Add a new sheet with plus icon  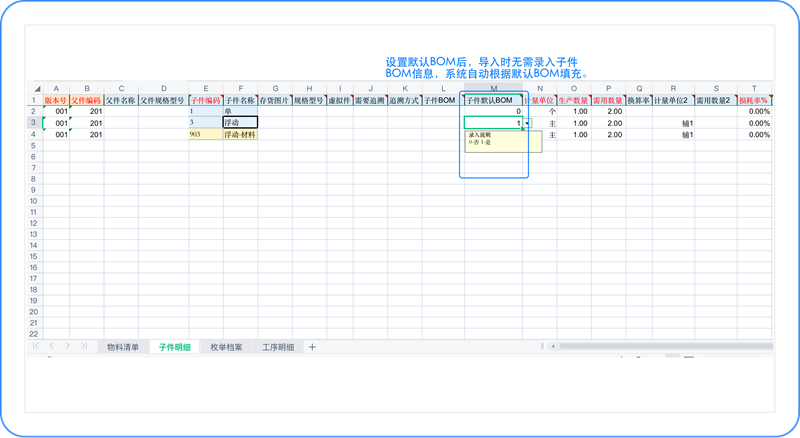312,347
